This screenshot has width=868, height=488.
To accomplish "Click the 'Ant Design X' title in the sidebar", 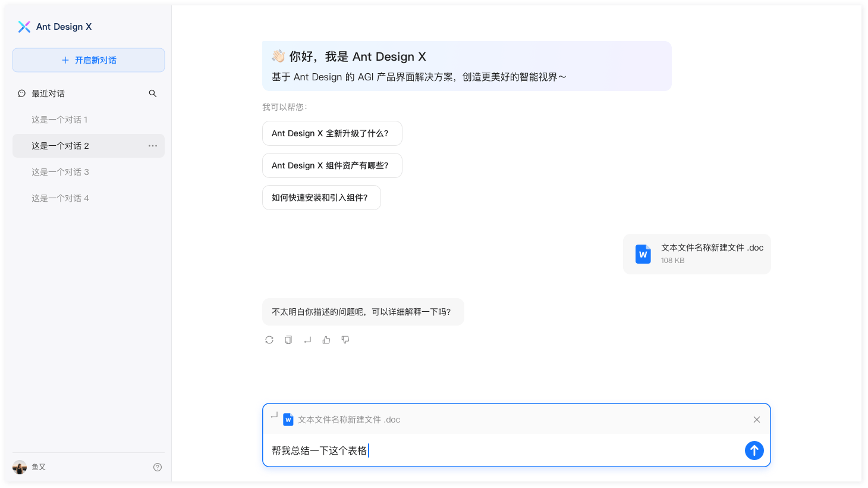I will click(64, 27).
